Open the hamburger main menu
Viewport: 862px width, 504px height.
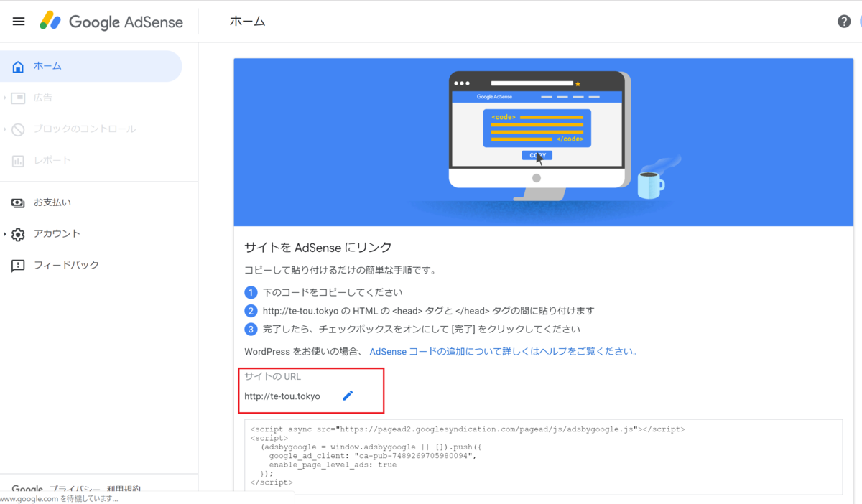pos(19,22)
